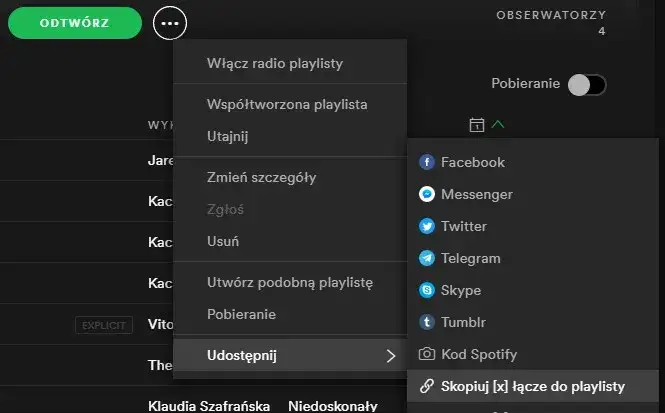Select the Kod Spotify label
The image size is (665, 413).
479,354
